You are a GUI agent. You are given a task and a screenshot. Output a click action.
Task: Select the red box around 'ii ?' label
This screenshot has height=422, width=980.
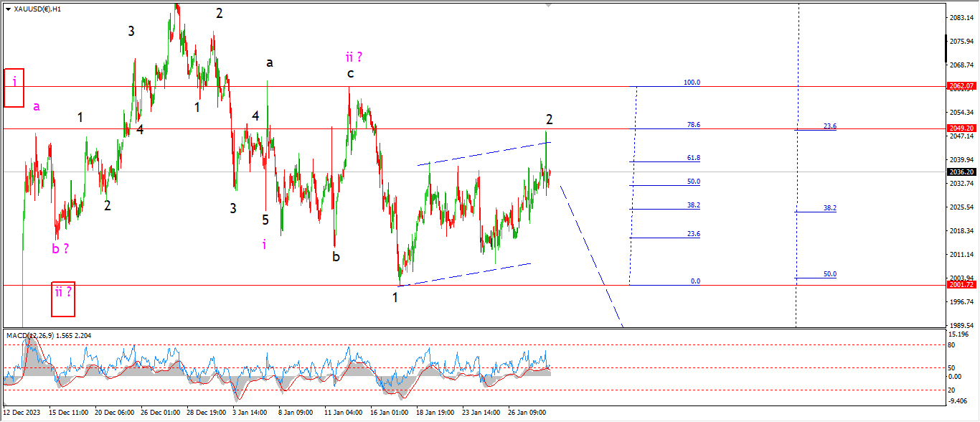[x=63, y=299]
